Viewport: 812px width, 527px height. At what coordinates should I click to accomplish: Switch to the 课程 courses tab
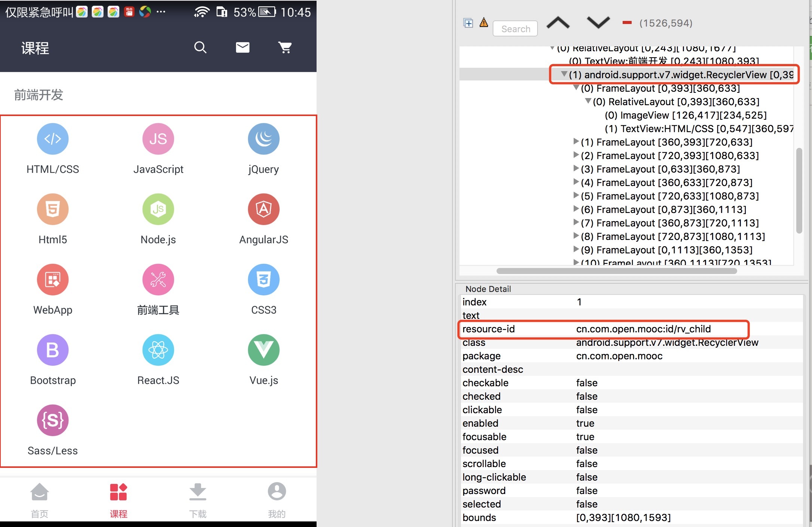point(119,500)
